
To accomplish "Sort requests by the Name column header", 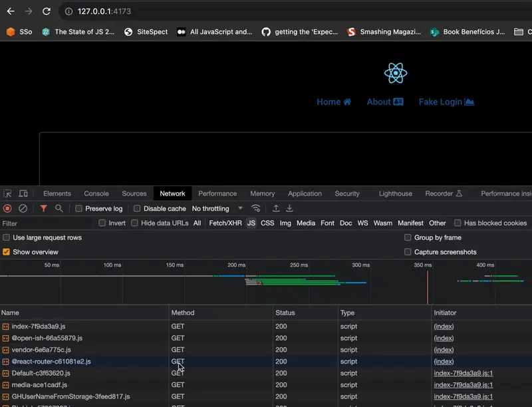I will 11,313.
